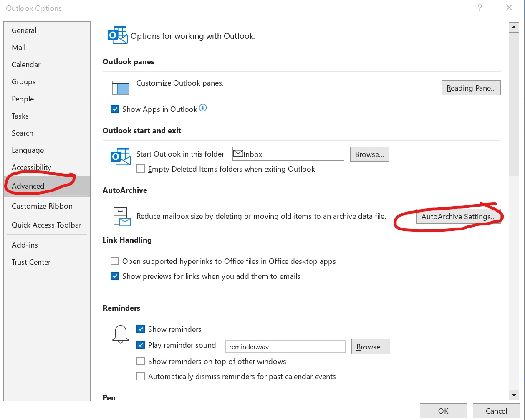Click the scrollbar down arrow
Viewport: 525px width, 420px height.
(x=514, y=395)
